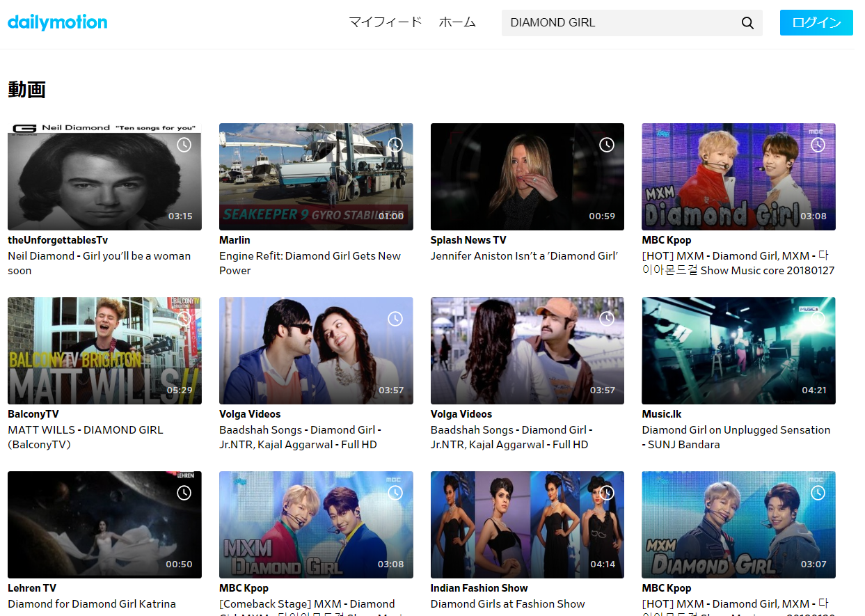The width and height of the screenshot is (865, 616).
Task: Play the Indian Fashion Show models thumbnail
Action: (527, 525)
